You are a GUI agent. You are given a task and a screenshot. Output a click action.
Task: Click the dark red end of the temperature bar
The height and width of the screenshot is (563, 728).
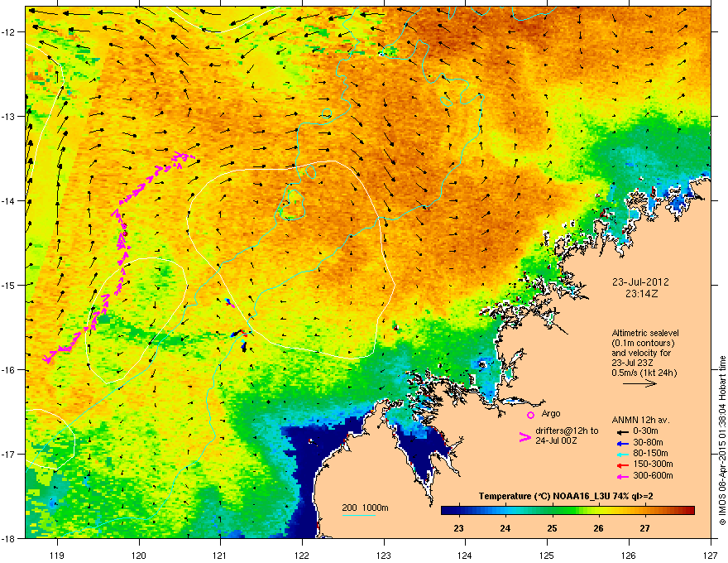688,511
